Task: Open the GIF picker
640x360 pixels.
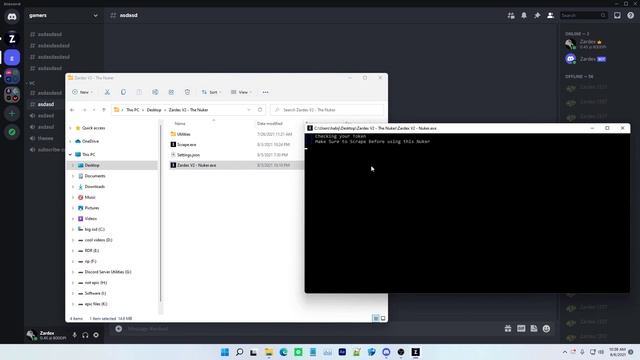Action: click(x=521, y=329)
